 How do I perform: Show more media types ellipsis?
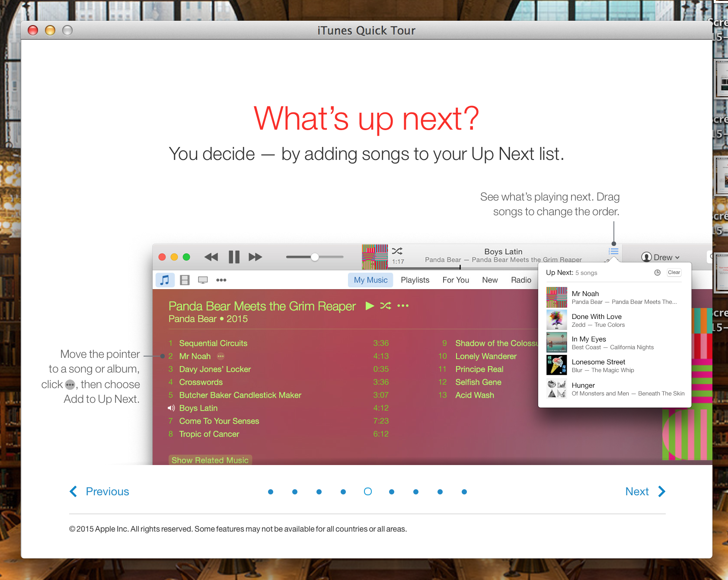(x=221, y=280)
